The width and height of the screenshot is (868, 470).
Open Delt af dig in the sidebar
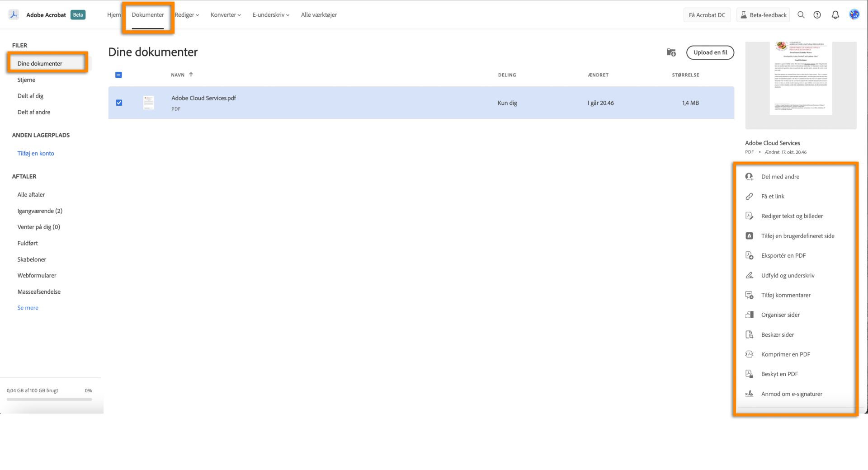(x=30, y=96)
